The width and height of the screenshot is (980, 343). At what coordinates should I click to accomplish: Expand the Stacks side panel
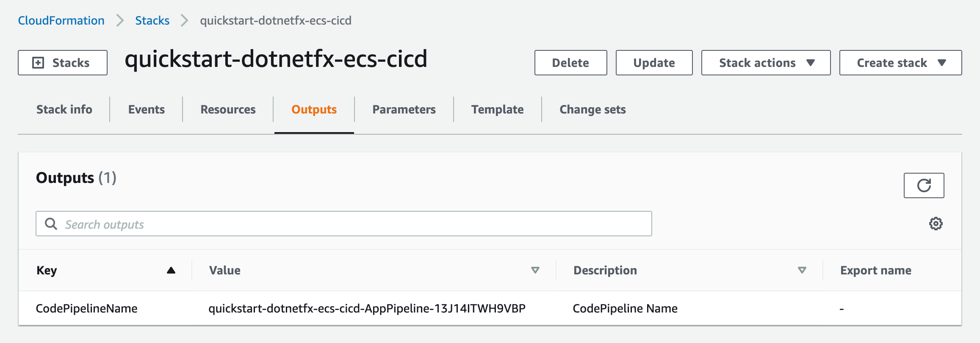(63, 63)
